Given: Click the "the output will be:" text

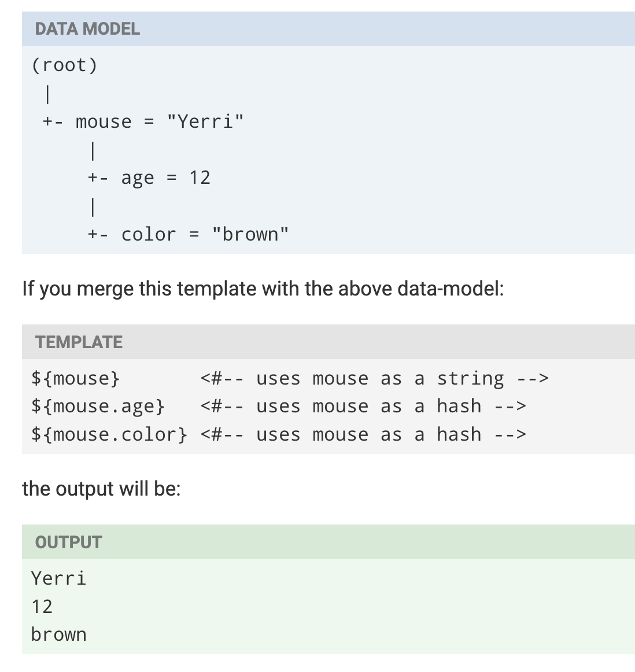Looking at the screenshot, I should [x=101, y=489].
